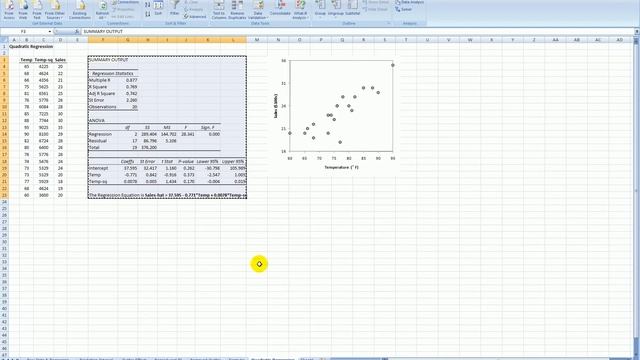This screenshot has height=360, width=640.
Task: Click the Group outline icon
Action: tap(320, 10)
